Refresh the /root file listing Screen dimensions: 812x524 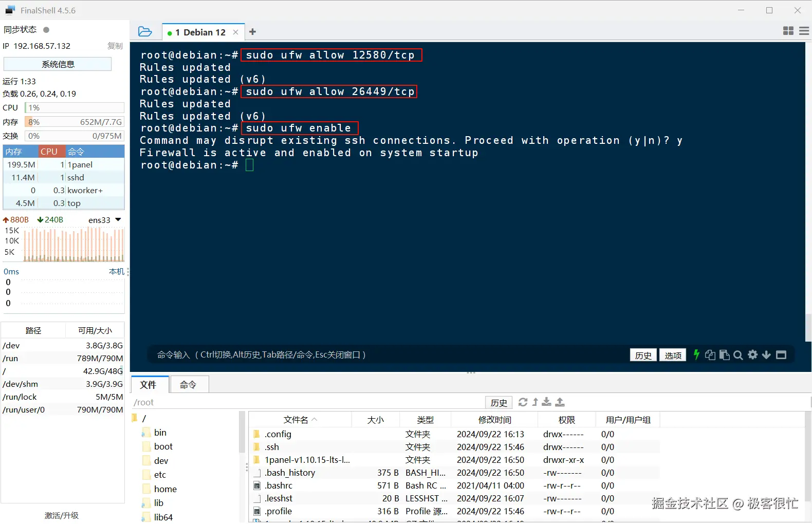pos(523,402)
